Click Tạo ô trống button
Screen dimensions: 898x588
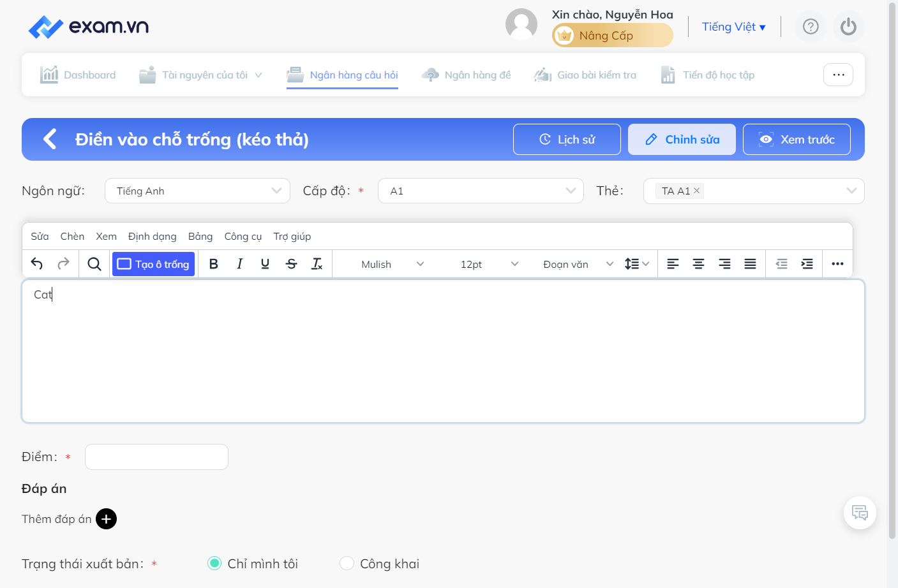click(x=153, y=264)
